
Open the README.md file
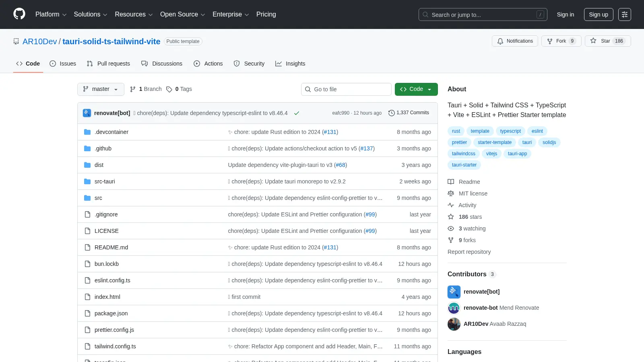pyautogui.click(x=111, y=247)
